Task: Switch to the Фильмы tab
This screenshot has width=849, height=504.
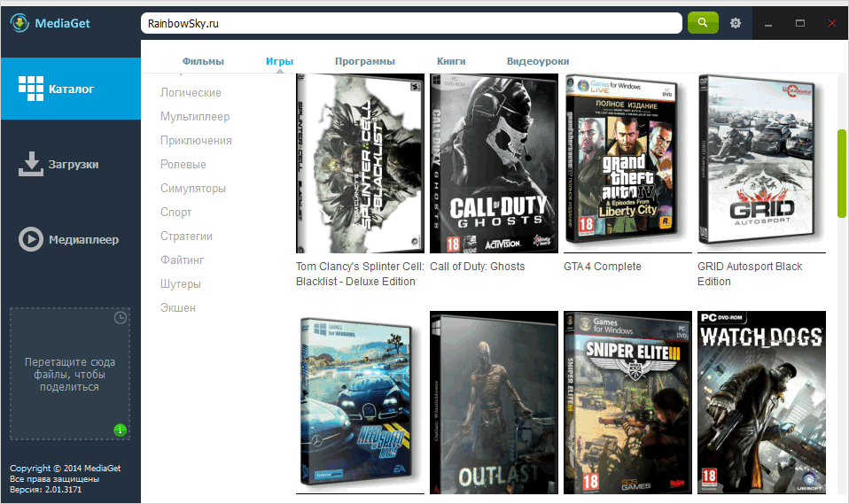Action: click(x=203, y=61)
